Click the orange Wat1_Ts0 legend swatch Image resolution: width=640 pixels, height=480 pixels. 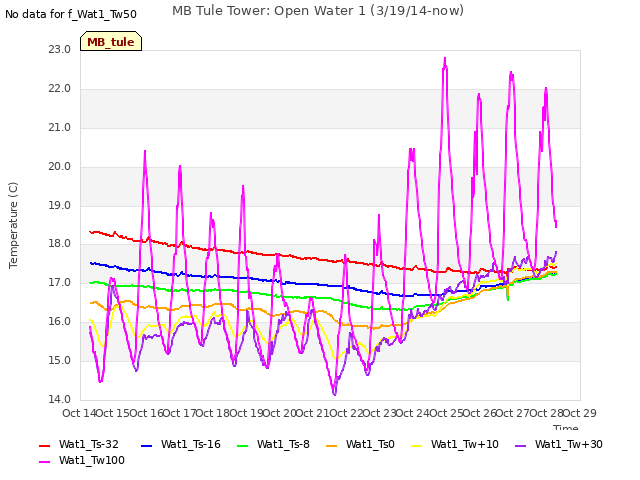(331, 446)
